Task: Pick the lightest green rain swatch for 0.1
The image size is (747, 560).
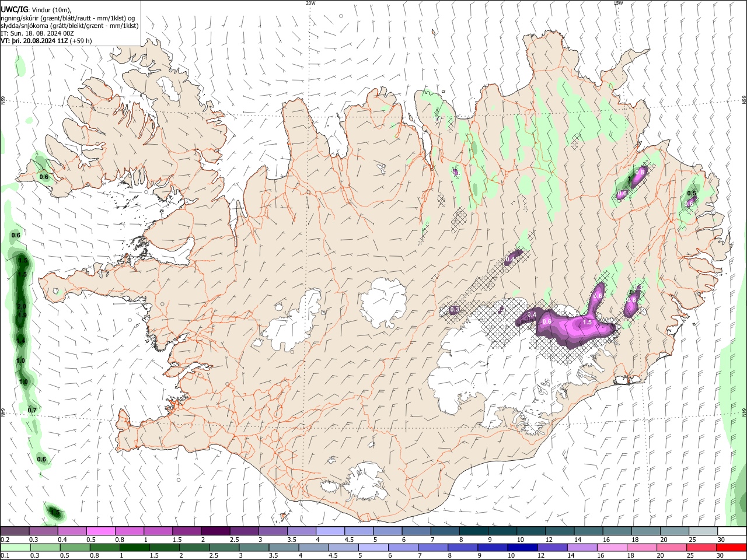Action: pos(15,547)
